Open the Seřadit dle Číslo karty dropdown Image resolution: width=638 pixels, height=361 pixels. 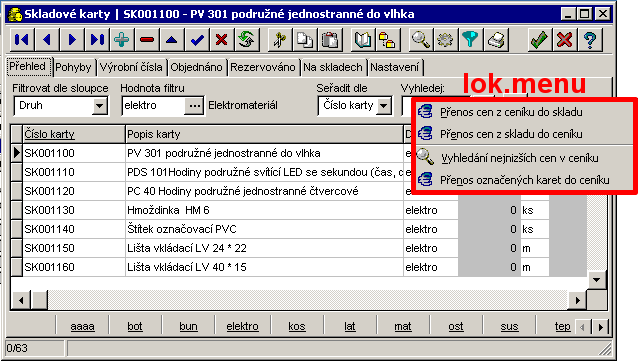[x=383, y=106]
